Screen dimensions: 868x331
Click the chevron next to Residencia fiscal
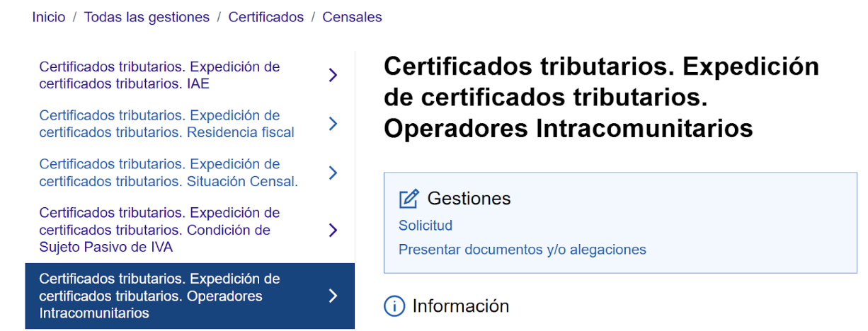(333, 124)
